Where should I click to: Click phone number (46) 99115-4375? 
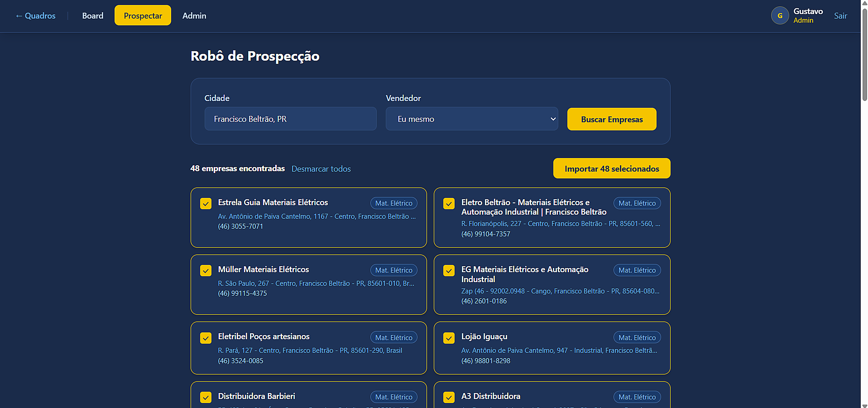(x=242, y=293)
